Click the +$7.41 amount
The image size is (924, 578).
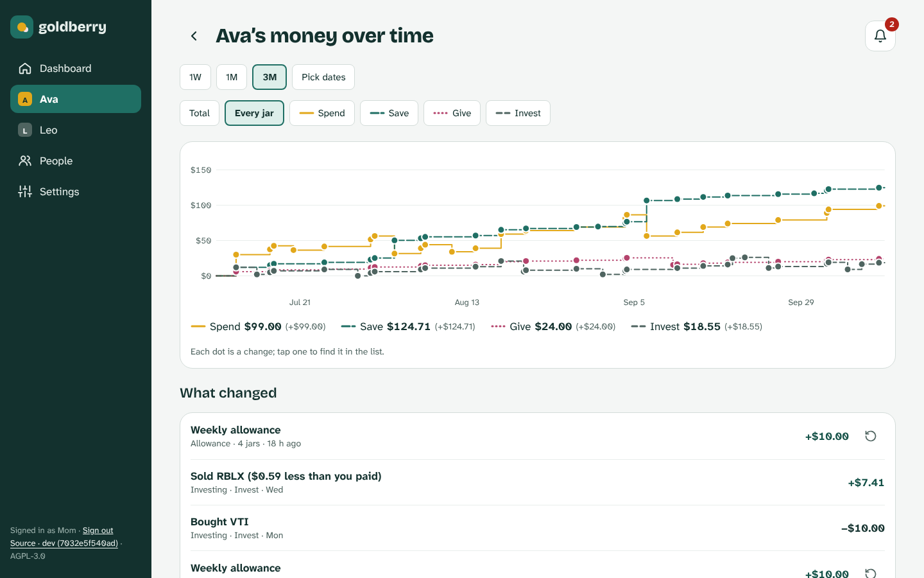pyautogui.click(x=866, y=482)
